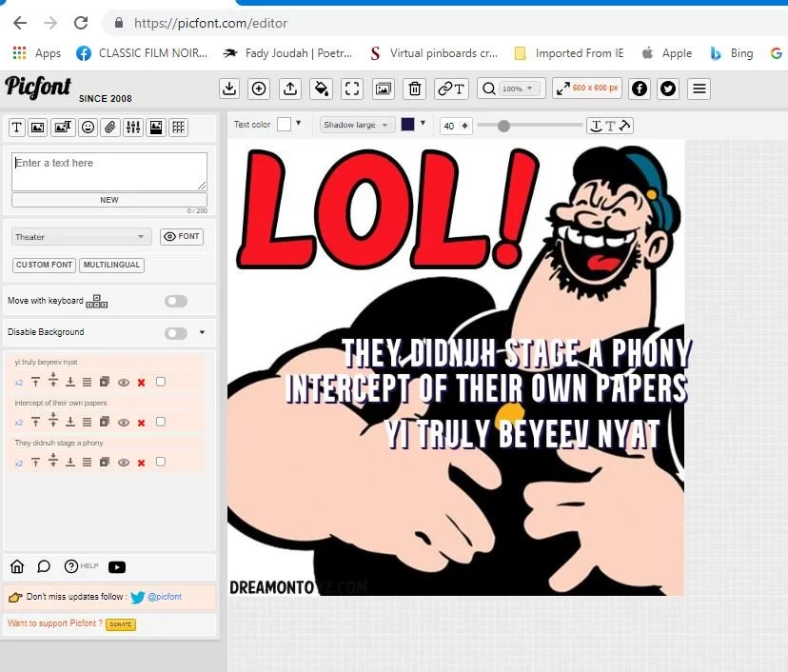788x672 pixels.
Task: Expand the shadow color dropdown arrow
Action: point(424,123)
